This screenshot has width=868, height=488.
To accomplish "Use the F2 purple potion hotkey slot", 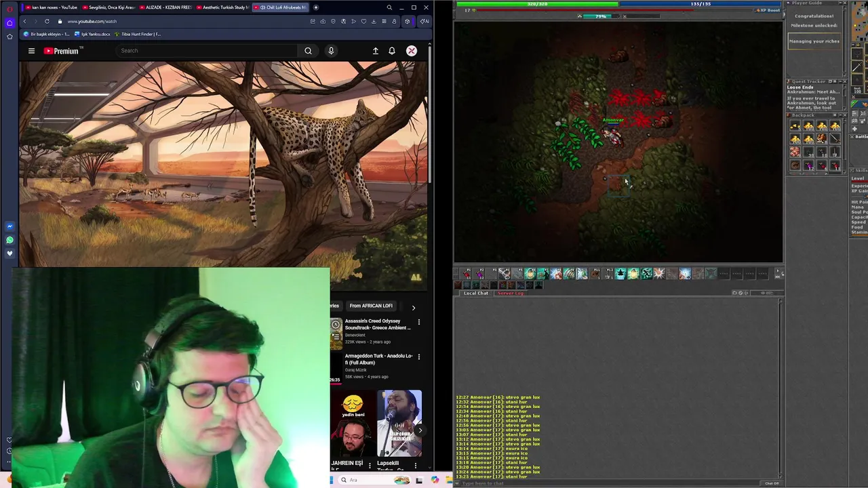I will 479,274.
